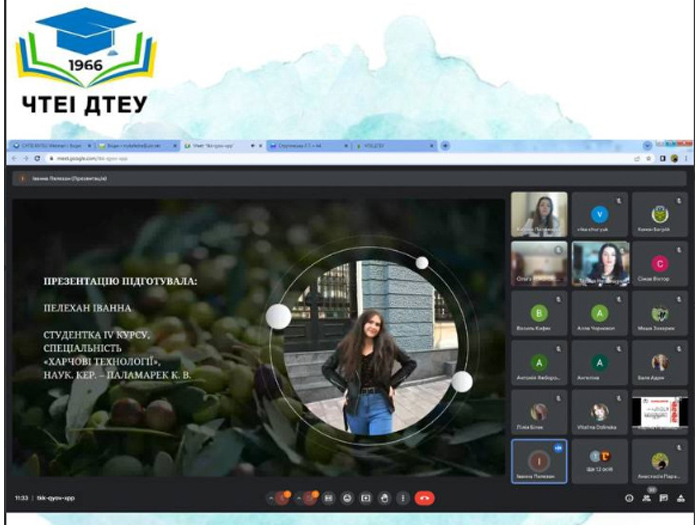Expand the microphone audio settings arrow

coord(271,497)
